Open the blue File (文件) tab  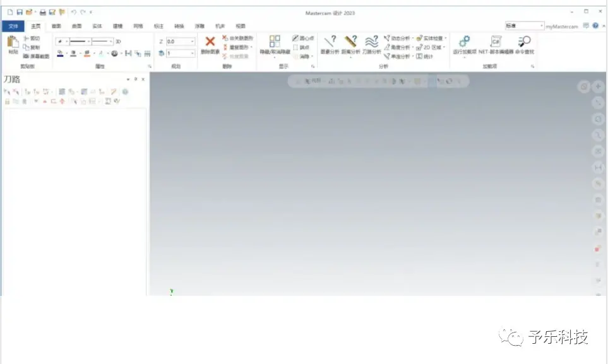click(x=13, y=26)
